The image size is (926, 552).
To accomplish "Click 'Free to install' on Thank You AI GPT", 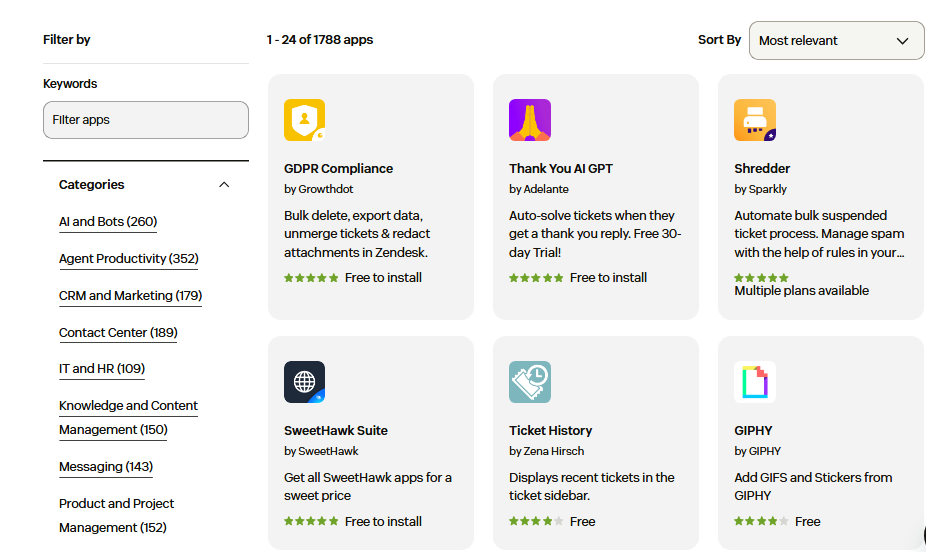I will point(608,278).
